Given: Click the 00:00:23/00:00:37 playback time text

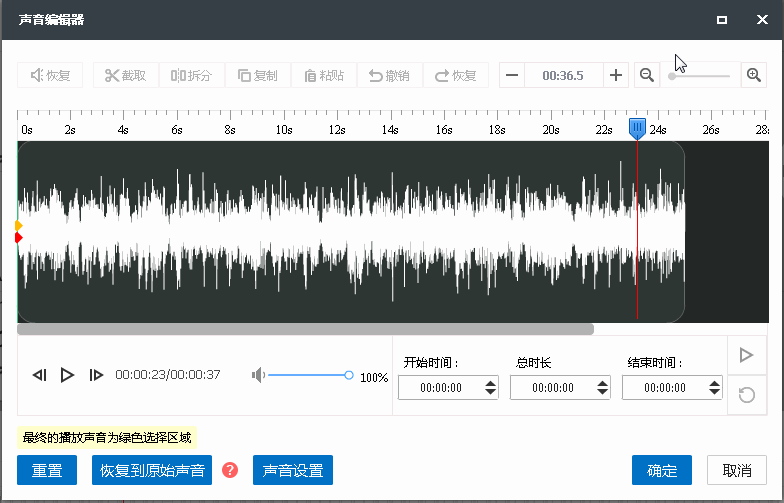Looking at the screenshot, I should 168,375.
